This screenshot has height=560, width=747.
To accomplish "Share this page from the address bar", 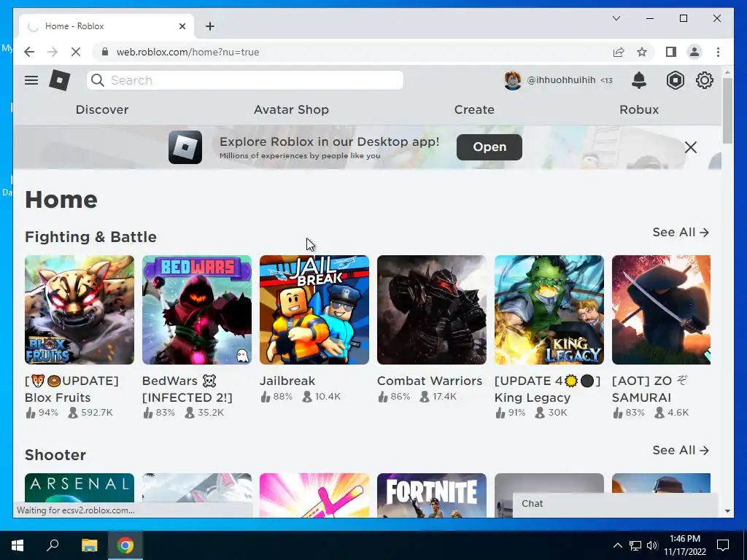I will coord(619,52).
